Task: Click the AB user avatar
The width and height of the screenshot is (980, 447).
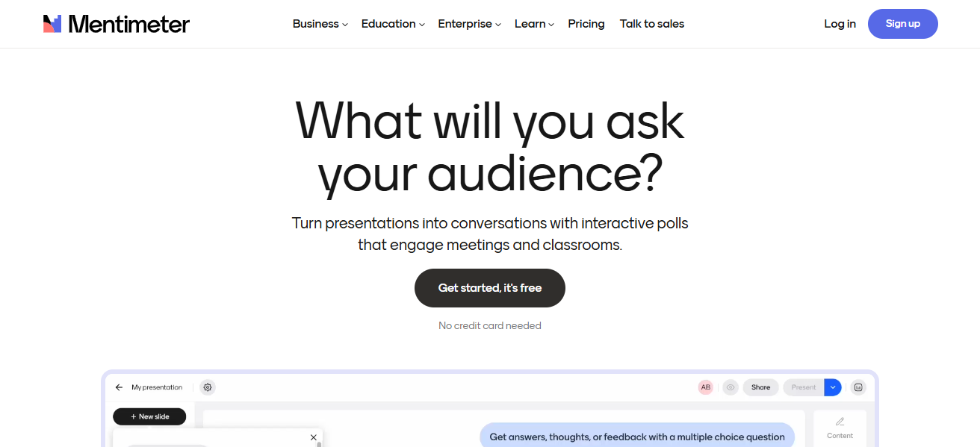Action: (706, 387)
